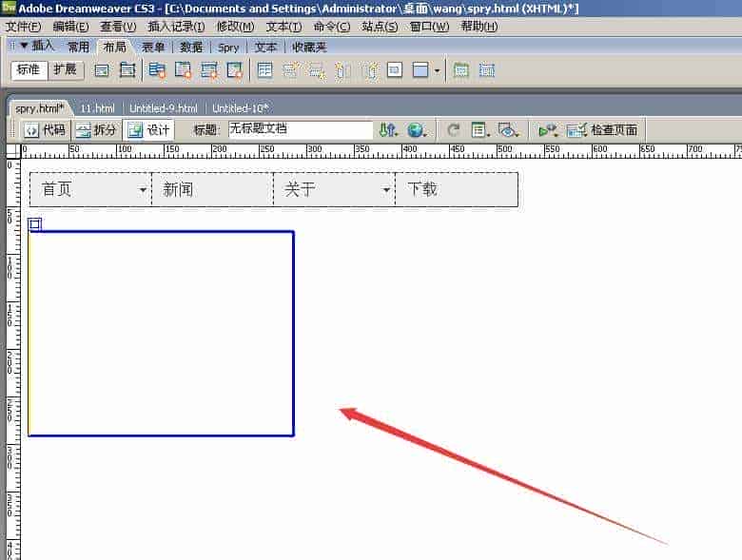Image resolution: width=742 pixels, height=560 pixels.
Task: Activate the spry.html document tab
Action: (x=39, y=108)
